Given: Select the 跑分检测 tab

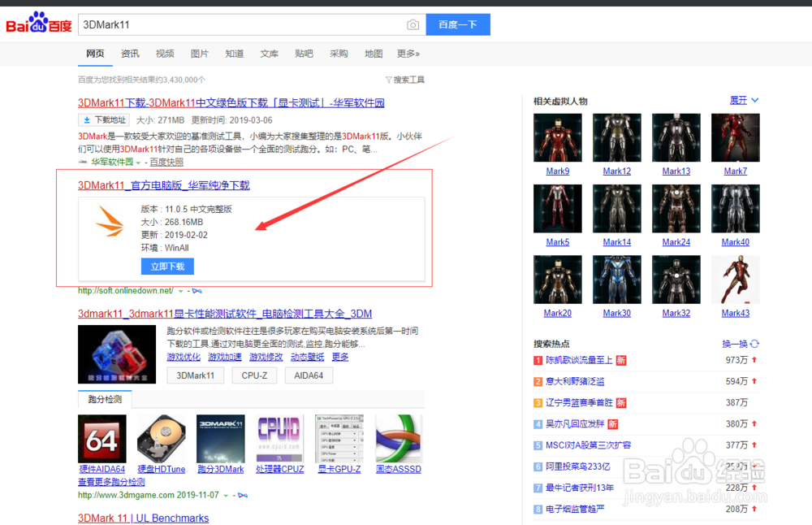Looking at the screenshot, I should point(105,399).
